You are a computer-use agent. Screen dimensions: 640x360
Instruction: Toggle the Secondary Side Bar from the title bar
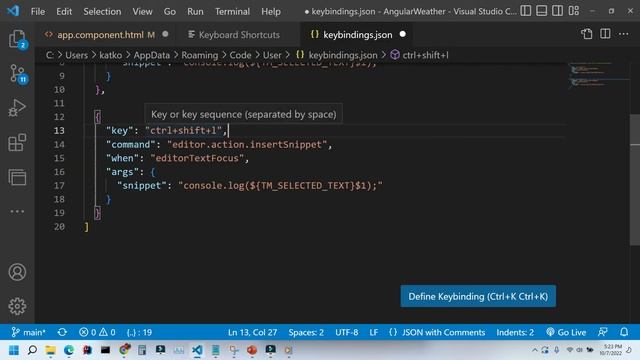coord(558,11)
